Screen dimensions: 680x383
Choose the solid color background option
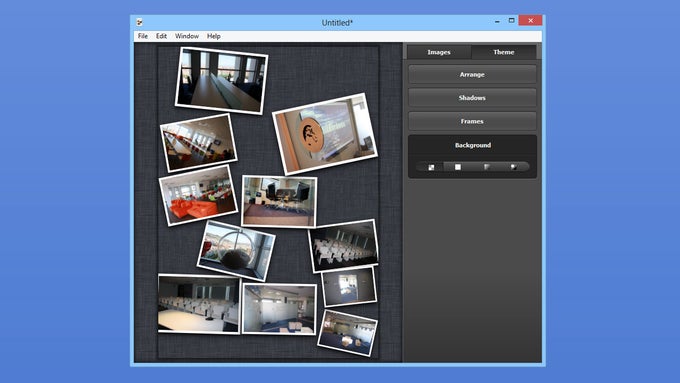(x=458, y=167)
